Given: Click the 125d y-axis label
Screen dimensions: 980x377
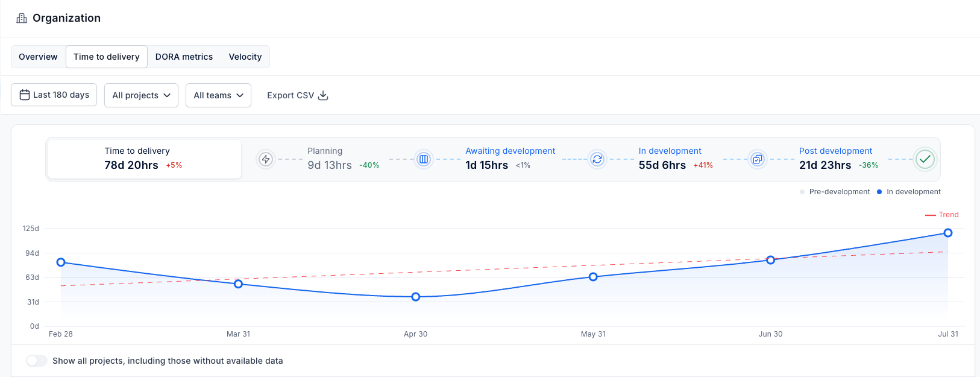Looking at the screenshot, I should tap(31, 229).
